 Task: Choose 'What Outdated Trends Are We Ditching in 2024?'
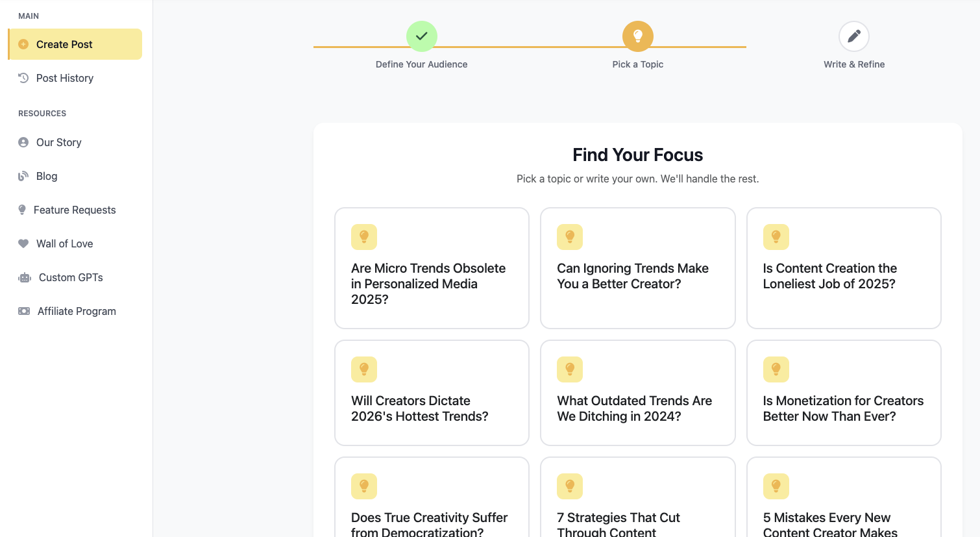[638, 393]
